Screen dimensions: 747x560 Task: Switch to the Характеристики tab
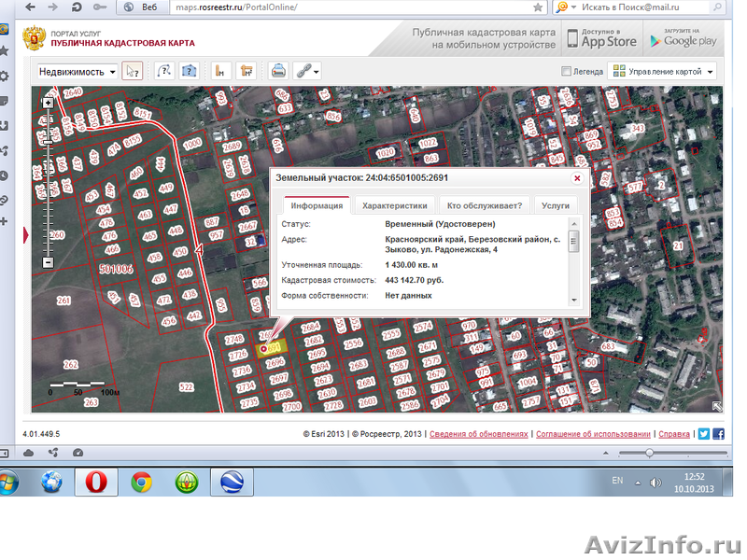394,205
